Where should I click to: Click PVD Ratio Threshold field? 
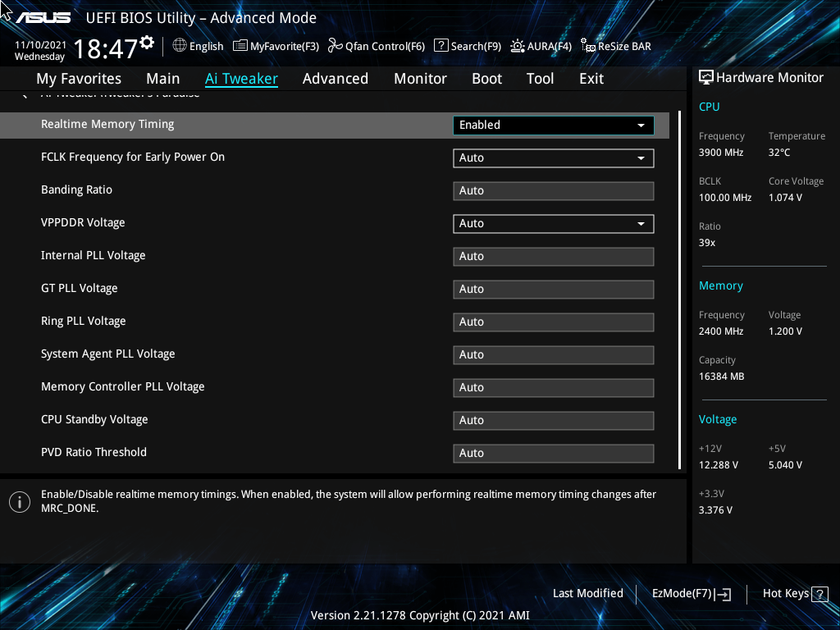[x=554, y=453]
